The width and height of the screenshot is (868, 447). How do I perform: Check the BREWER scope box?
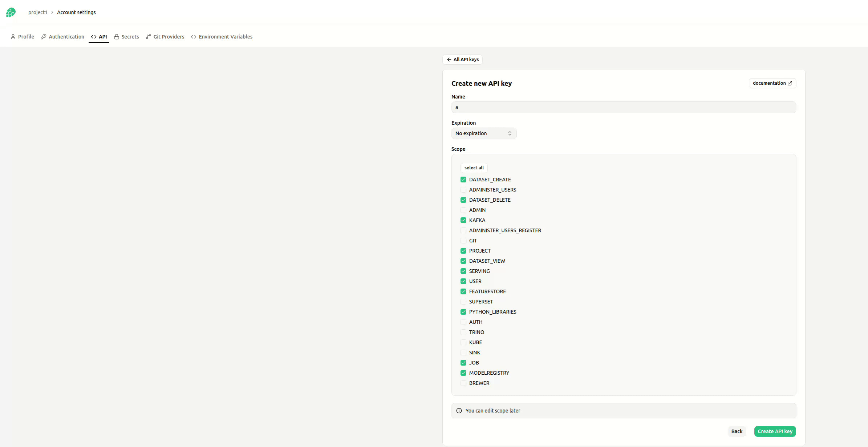tap(463, 383)
